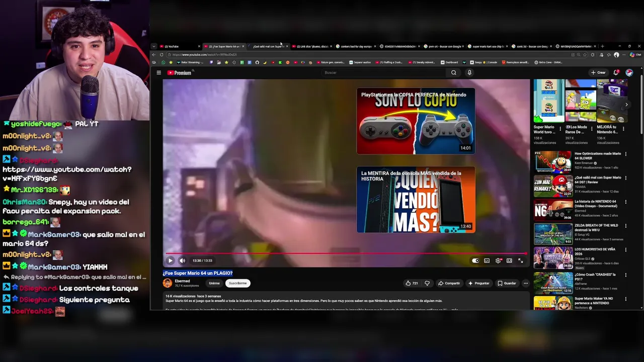This screenshot has width=644, height=362.
Task: Open options for La historia de NINTENDO 64
Action: (x=626, y=202)
